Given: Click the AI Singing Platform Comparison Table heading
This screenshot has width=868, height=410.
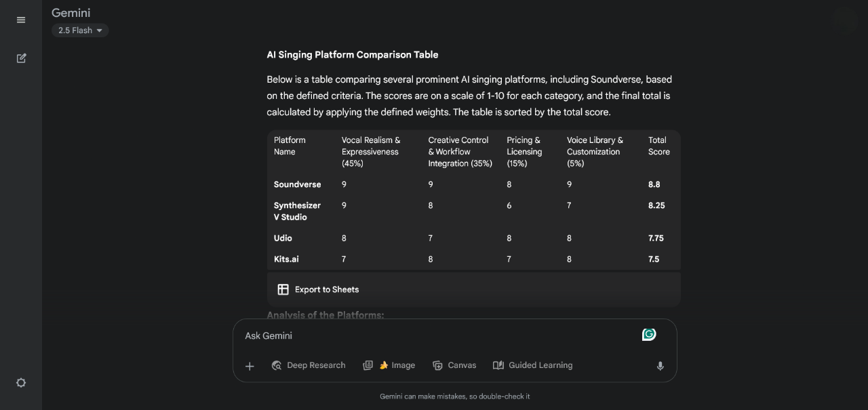Looking at the screenshot, I should [x=353, y=55].
